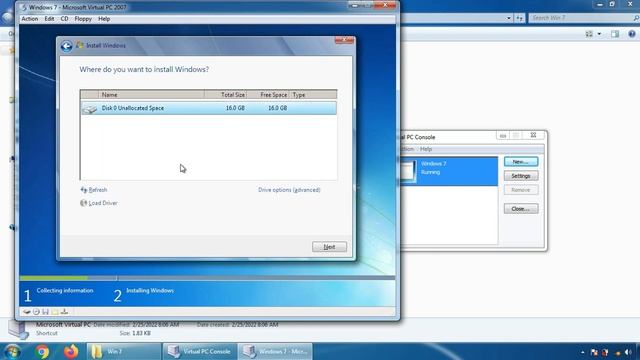Launch Firefox from the taskbar
The height and width of the screenshot is (360, 640).
(71, 351)
